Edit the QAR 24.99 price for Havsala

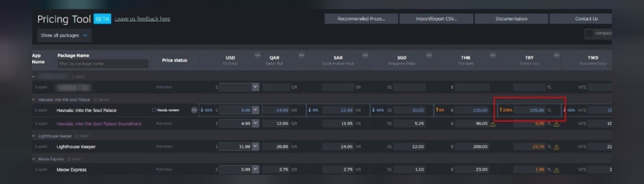[x=276, y=110]
